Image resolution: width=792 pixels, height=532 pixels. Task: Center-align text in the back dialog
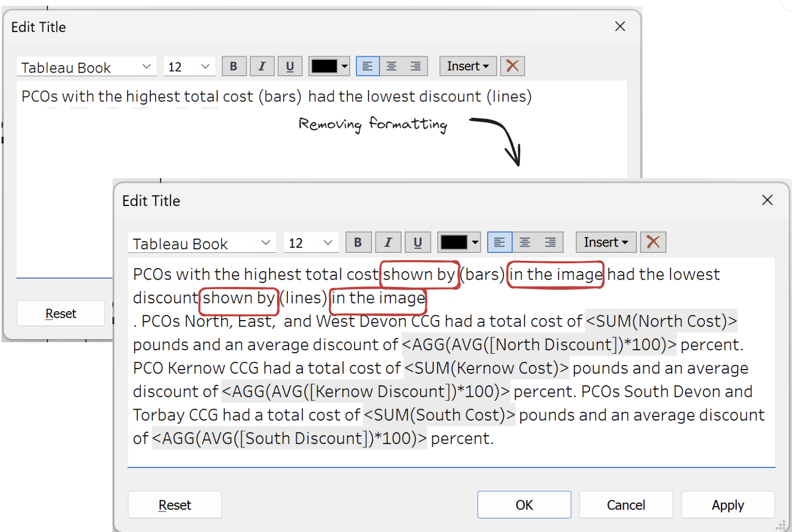coord(392,66)
